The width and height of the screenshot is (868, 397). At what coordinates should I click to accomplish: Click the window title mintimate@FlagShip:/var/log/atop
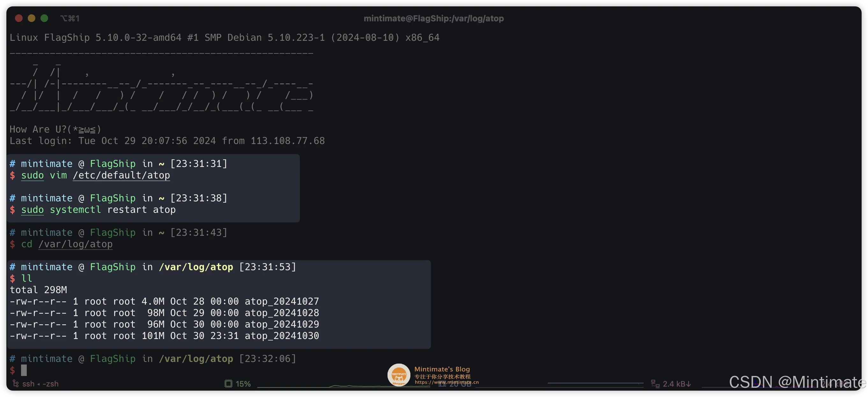point(434,18)
